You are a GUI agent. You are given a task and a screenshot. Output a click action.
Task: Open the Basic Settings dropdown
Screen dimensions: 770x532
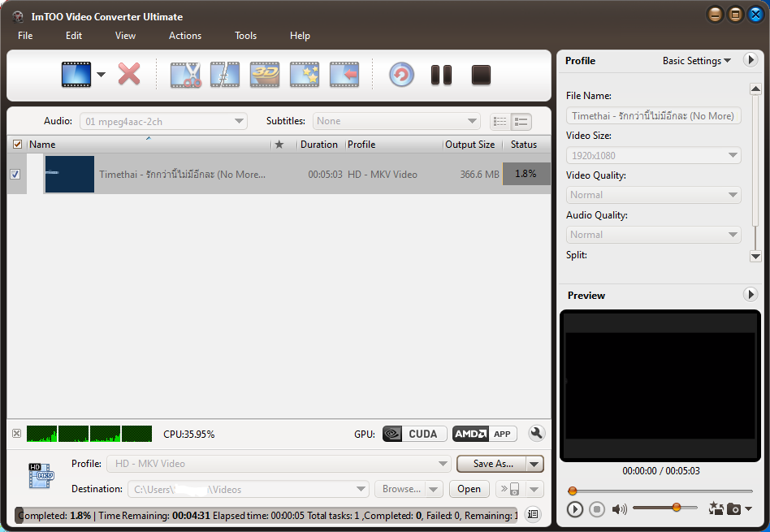click(696, 60)
